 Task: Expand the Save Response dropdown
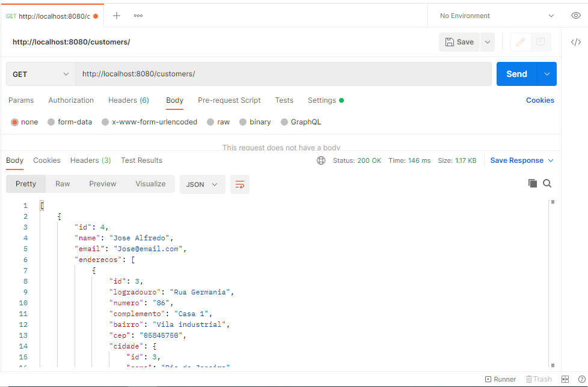551,160
